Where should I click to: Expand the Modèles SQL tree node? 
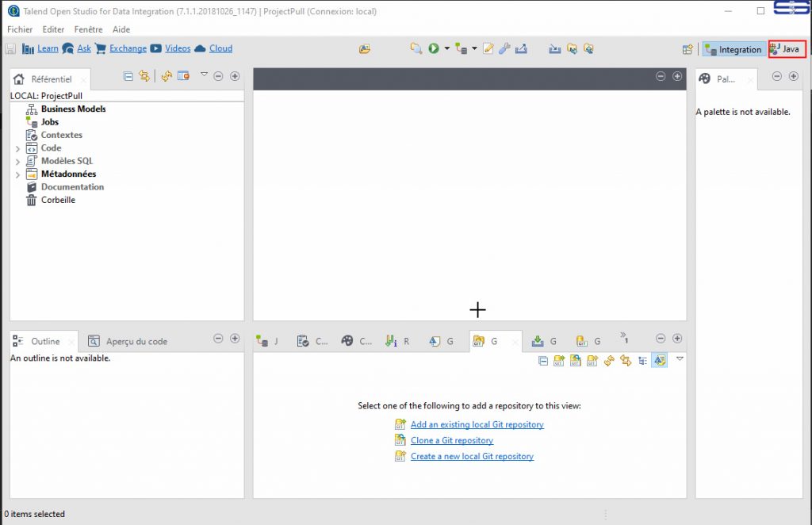[17, 162]
